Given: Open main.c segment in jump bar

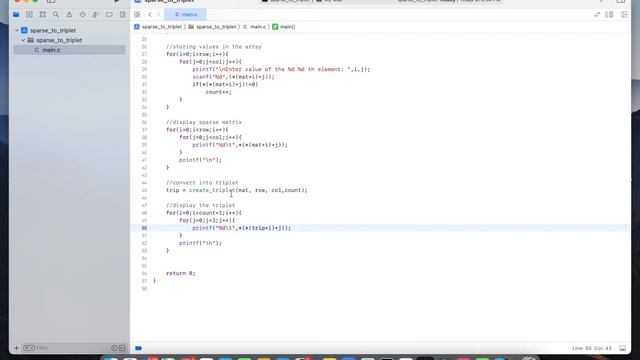Looking at the screenshot, I should coord(254,27).
